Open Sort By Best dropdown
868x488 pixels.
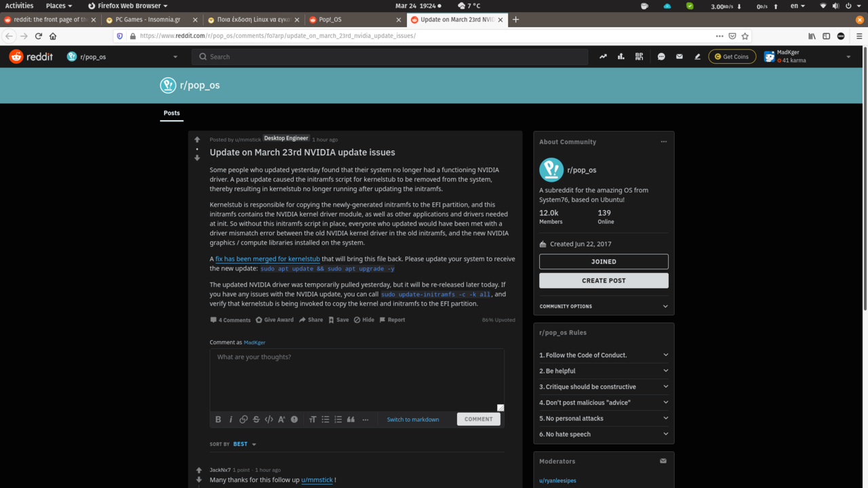tap(245, 444)
